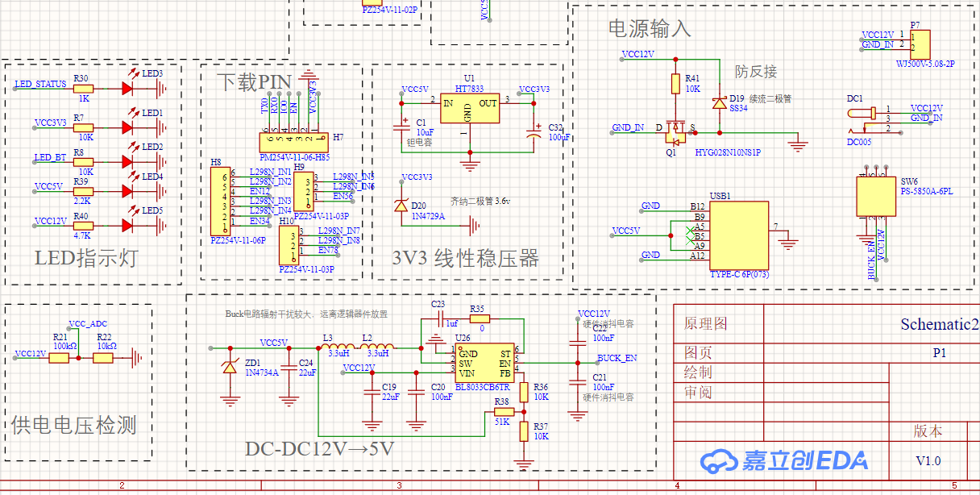Click the LED_STATUS net label
This screenshot has height=495, width=980.
tap(41, 84)
